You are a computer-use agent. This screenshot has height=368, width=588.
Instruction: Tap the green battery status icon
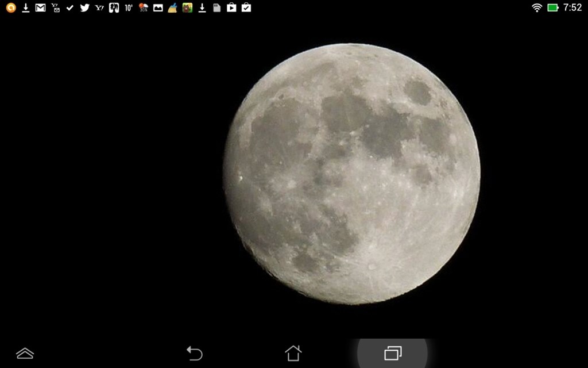pos(553,7)
